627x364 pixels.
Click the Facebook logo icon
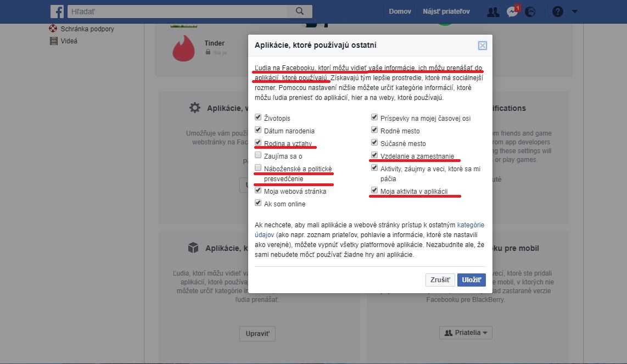[57, 11]
